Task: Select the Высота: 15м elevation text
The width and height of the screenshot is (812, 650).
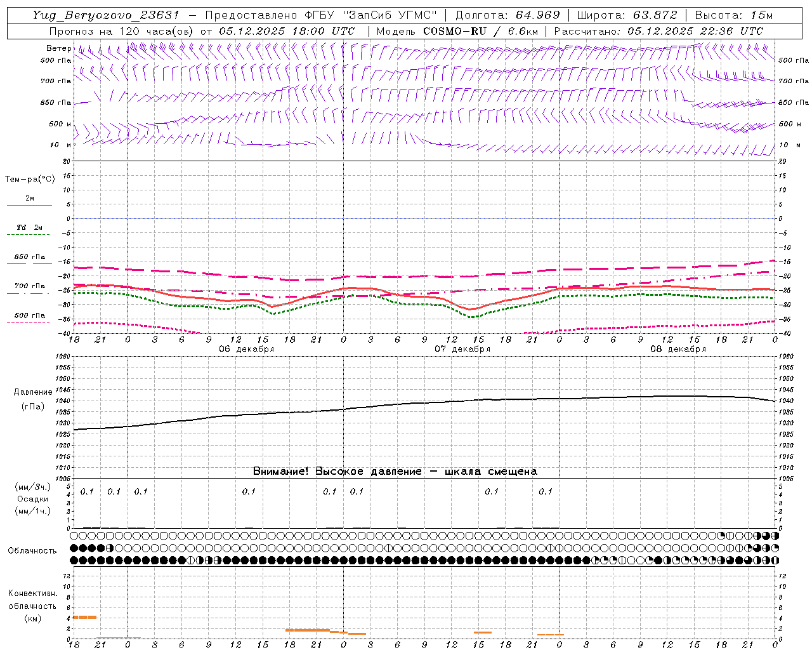Action: click(734, 15)
